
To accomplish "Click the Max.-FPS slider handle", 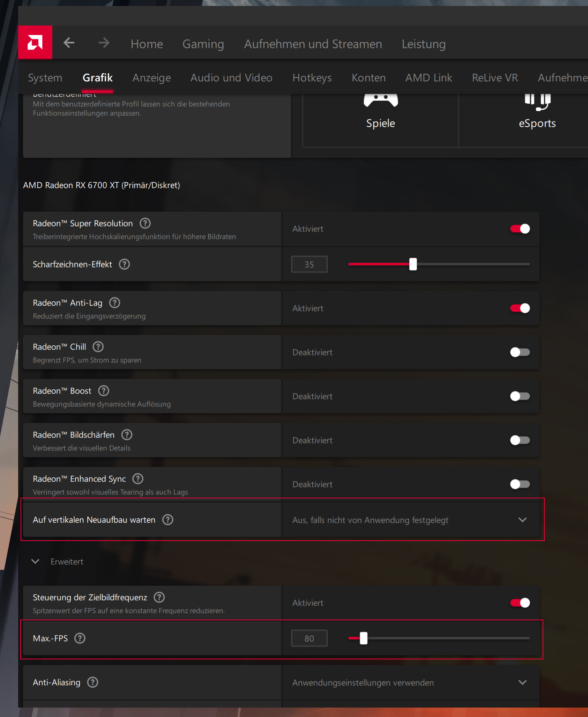I will pos(364,638).
